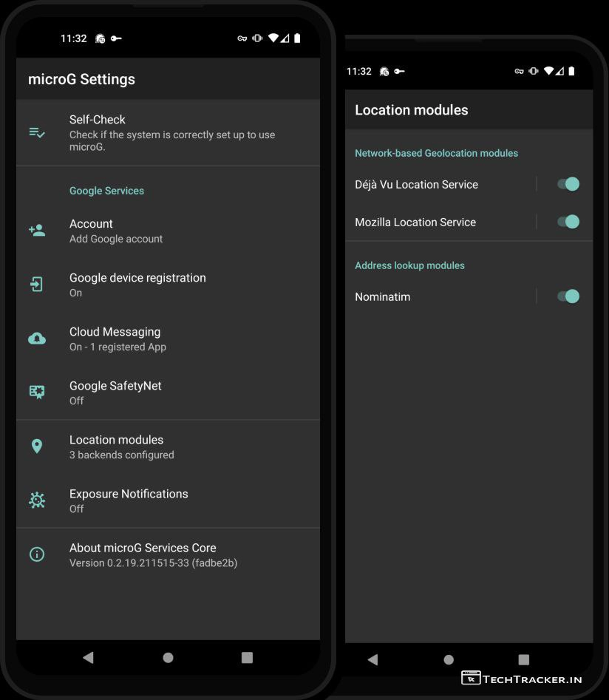Disable the Déjà Vu Location Service toggle

coord(568,184)
